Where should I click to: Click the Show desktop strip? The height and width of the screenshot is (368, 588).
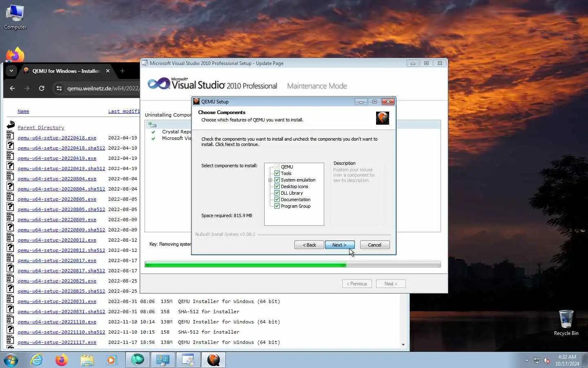click(x=585, y=360)
